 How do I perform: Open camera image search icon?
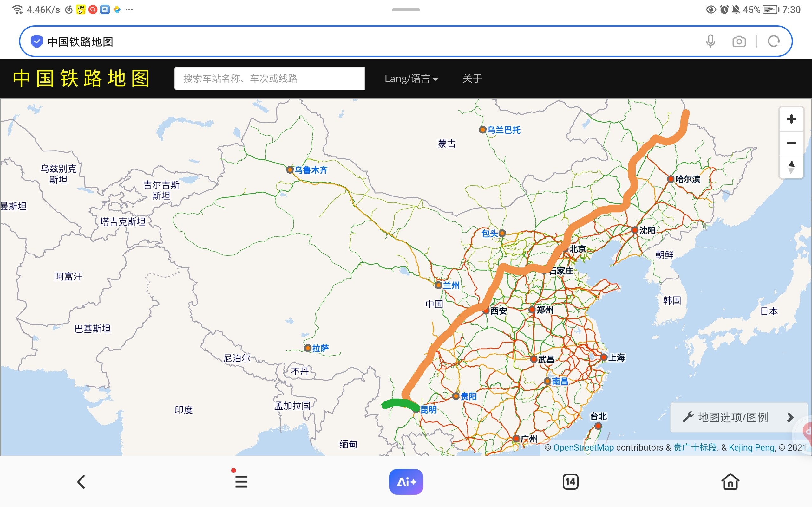739,42
